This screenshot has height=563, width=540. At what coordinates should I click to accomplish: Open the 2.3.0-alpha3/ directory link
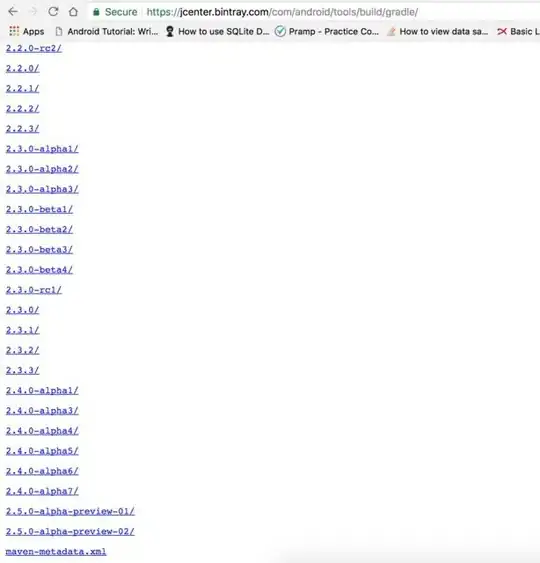click(42, 189)
